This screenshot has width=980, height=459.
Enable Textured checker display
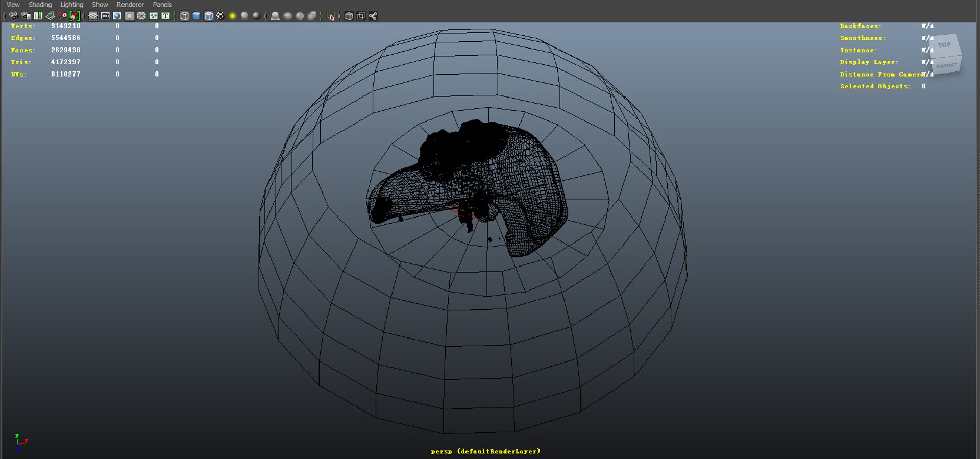tap(220, 16)
